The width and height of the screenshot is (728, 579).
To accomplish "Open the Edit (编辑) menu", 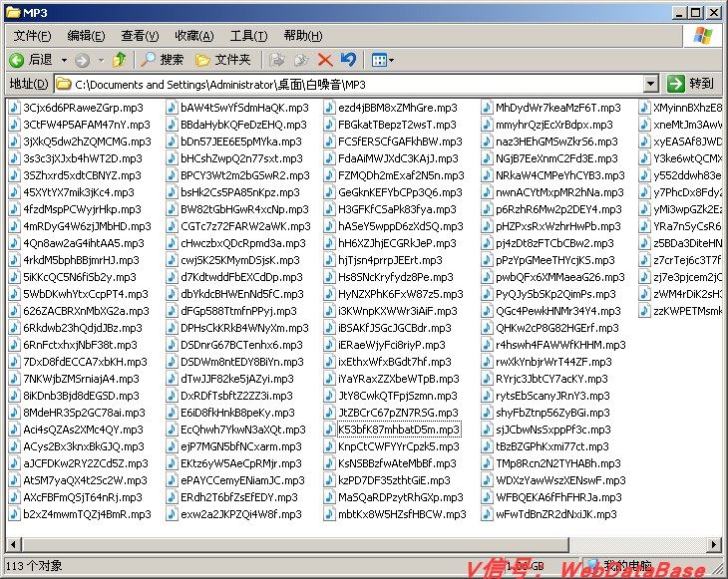I will tap(86, 36).
